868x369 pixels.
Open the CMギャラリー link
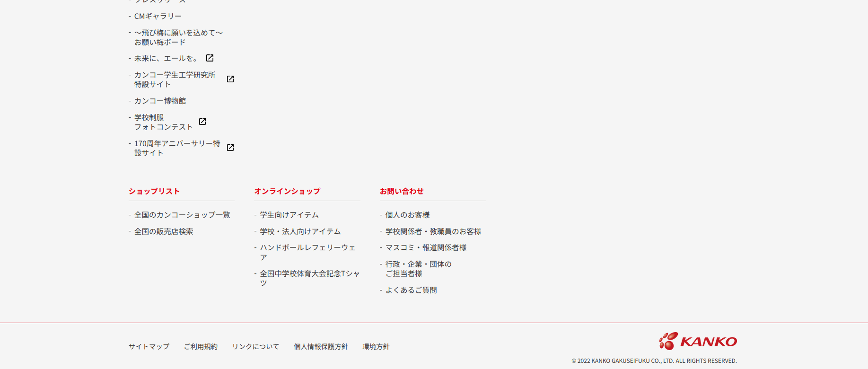click(158, 17)
